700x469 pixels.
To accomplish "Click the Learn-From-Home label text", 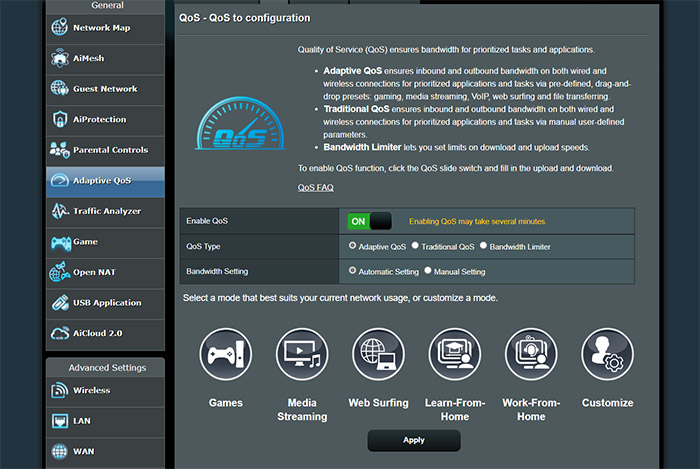I will pos(455,410).
